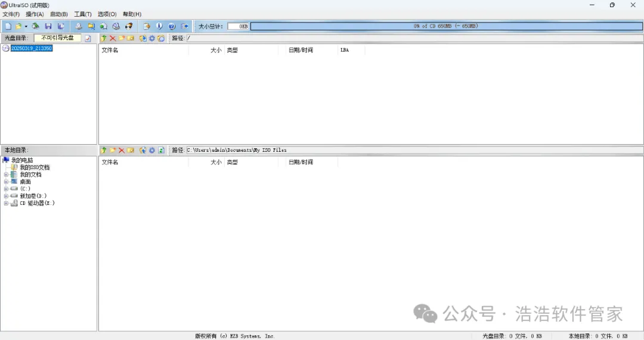The width and height of the screenshot is (644, 340).
Task: Go up a level in local directory toolbar
Action: 104,150
